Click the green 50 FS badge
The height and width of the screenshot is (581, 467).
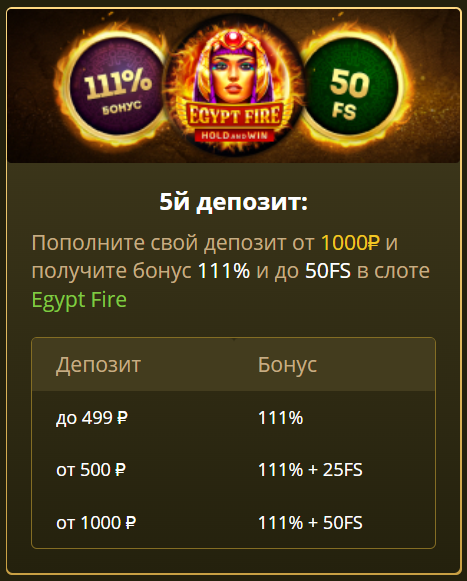(x=350, y=86)
